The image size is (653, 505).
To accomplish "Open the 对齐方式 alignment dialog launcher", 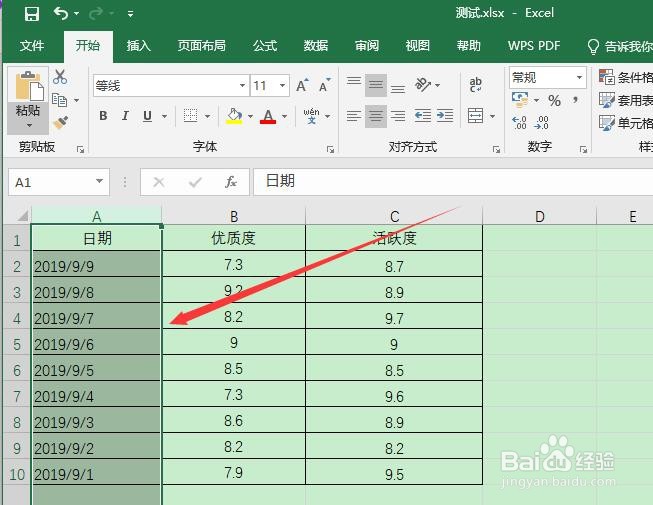I will (496, 149).
